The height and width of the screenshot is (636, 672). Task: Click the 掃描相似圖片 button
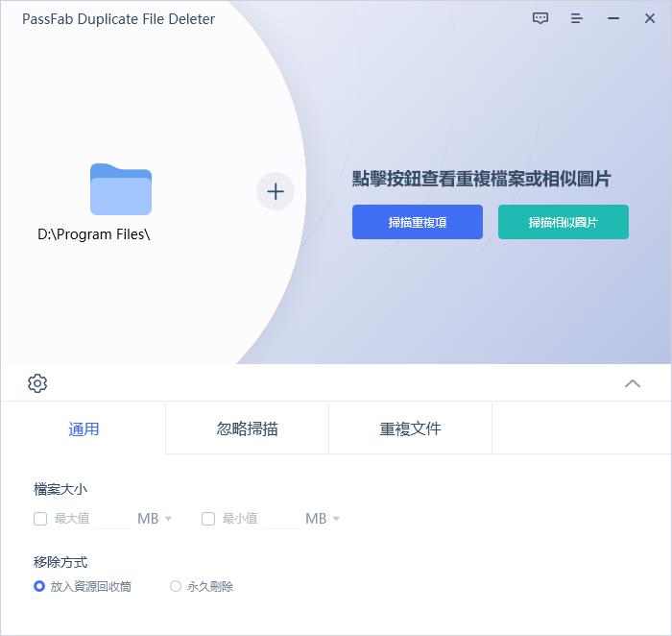tap(564, 222)
